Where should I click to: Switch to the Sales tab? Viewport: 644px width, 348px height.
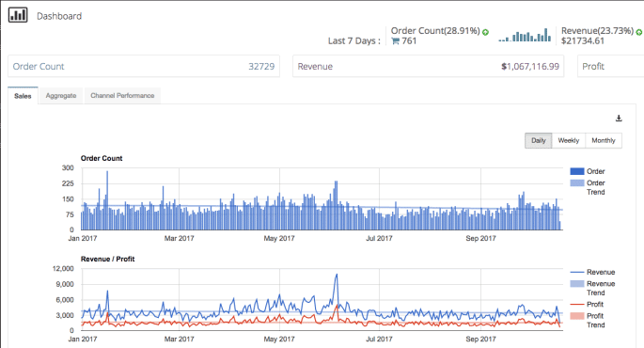click(x=23, y=96)
